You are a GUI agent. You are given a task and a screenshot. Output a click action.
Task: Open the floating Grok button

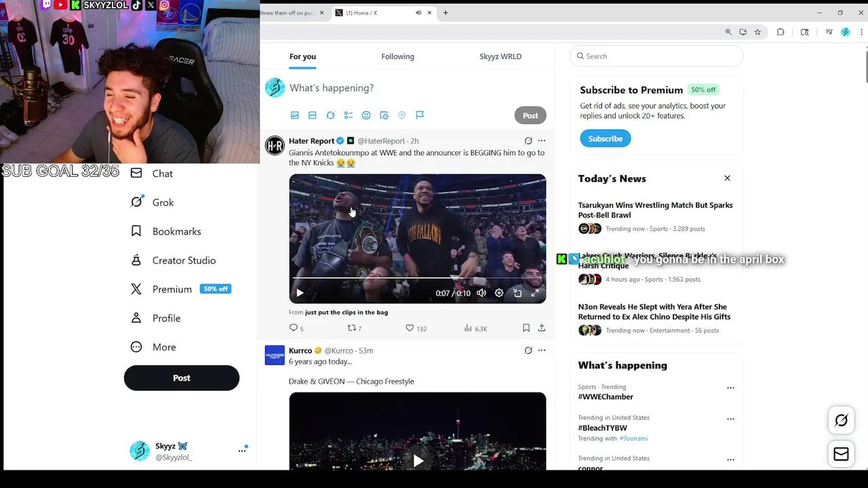(x=842, y=420)
